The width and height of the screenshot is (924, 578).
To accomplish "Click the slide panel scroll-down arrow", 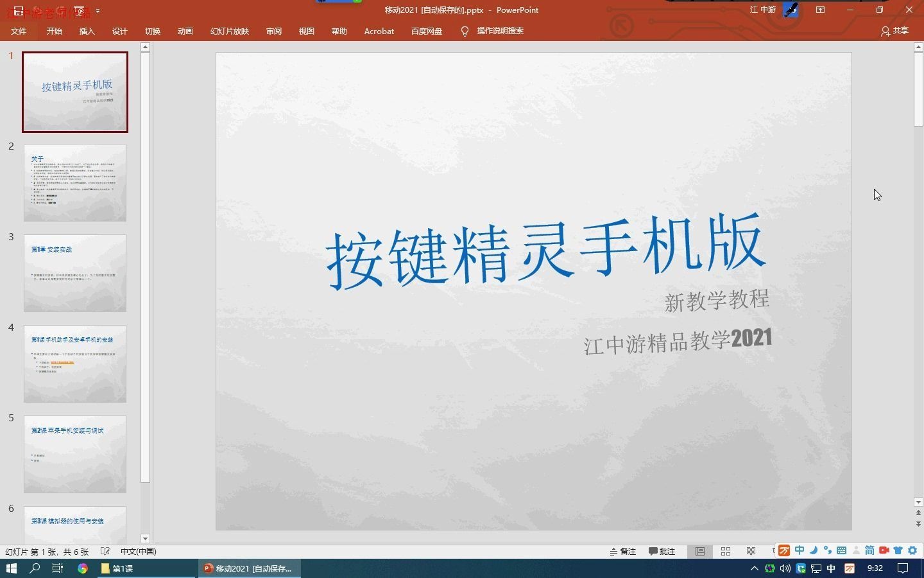I will click(145, 539).
